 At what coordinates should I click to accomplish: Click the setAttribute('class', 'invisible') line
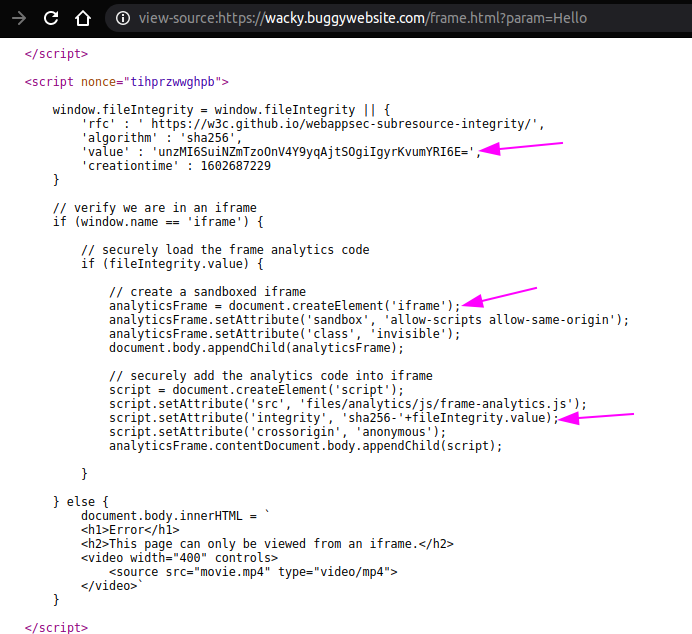pos(285,334)
